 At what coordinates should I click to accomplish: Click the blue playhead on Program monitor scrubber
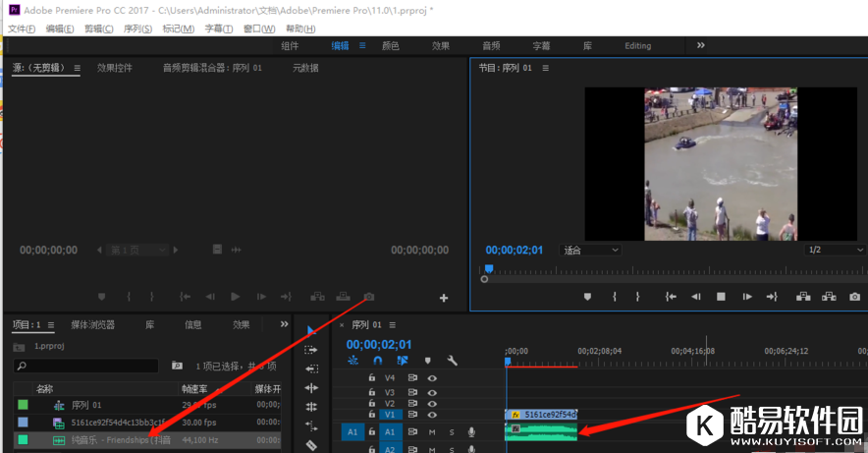point(488,268)
